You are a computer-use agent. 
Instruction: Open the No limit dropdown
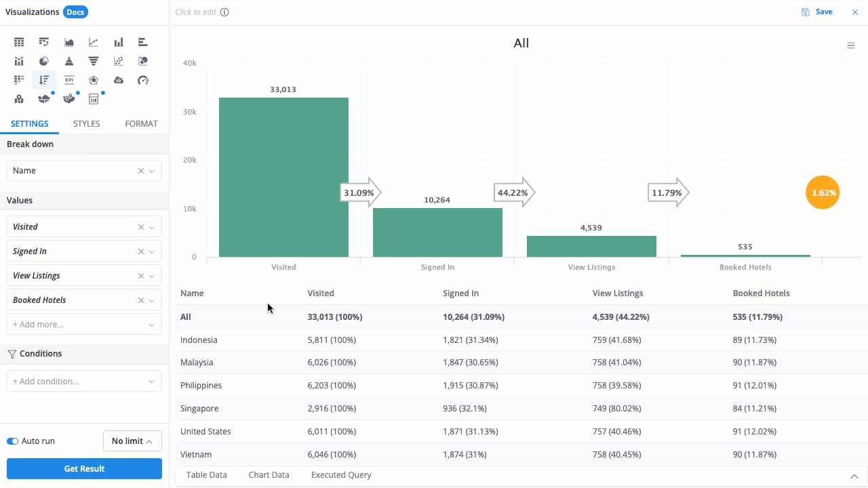pyautogui.click(x=132, y=441)
